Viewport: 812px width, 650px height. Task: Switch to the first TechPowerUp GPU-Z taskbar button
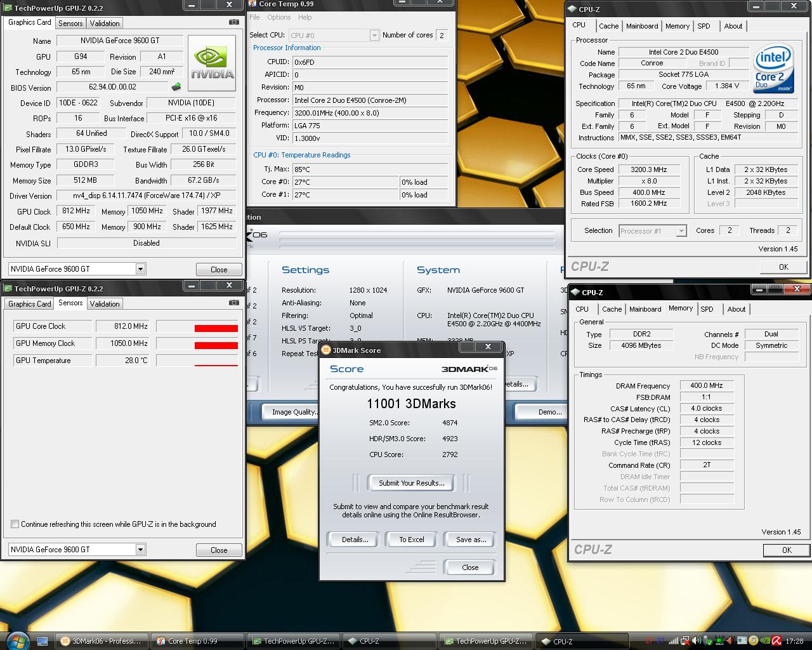[x=293, y=641]
